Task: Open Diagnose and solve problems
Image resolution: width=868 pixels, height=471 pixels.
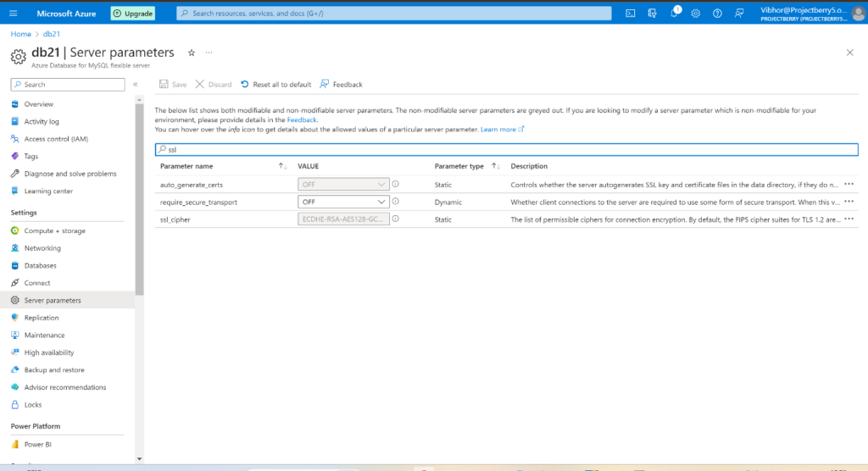Action: 70,174
